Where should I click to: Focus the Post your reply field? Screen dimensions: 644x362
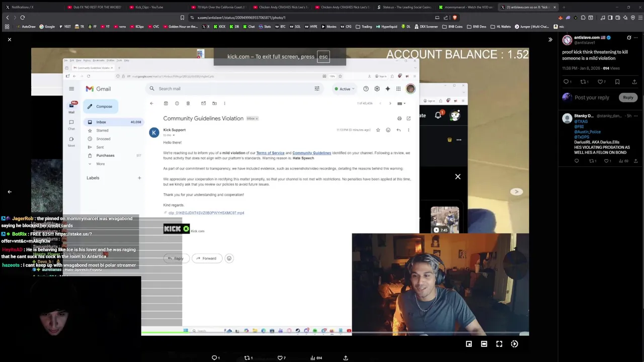(592, 98)
